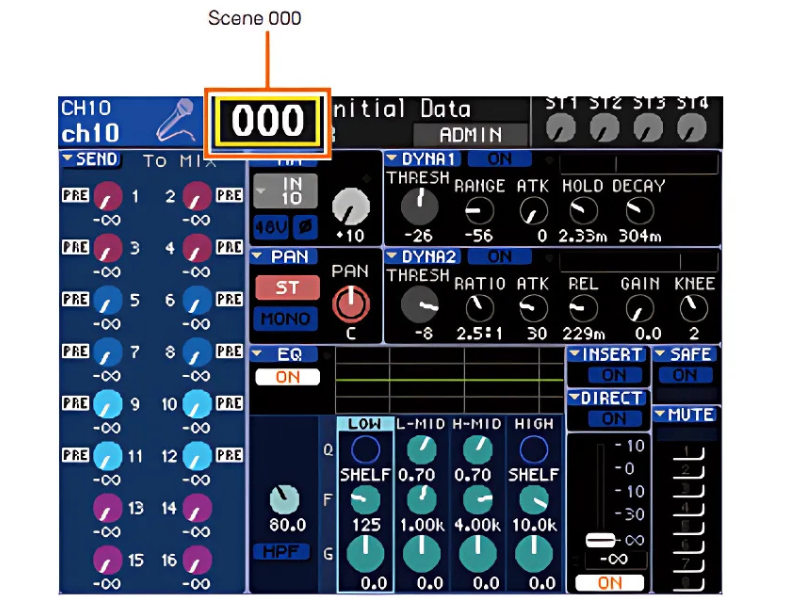Expand the PAN section arrow

click(x=257, y=256)
